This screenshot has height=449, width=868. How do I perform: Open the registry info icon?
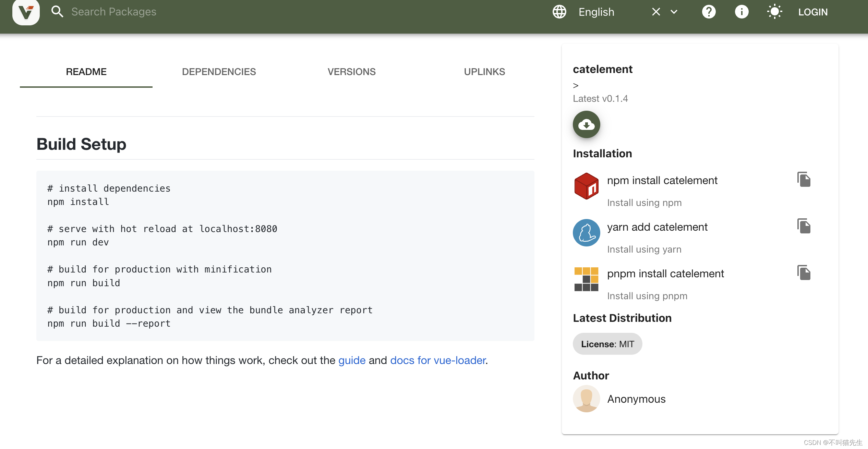pyautogui.click(x=742, y=12)
